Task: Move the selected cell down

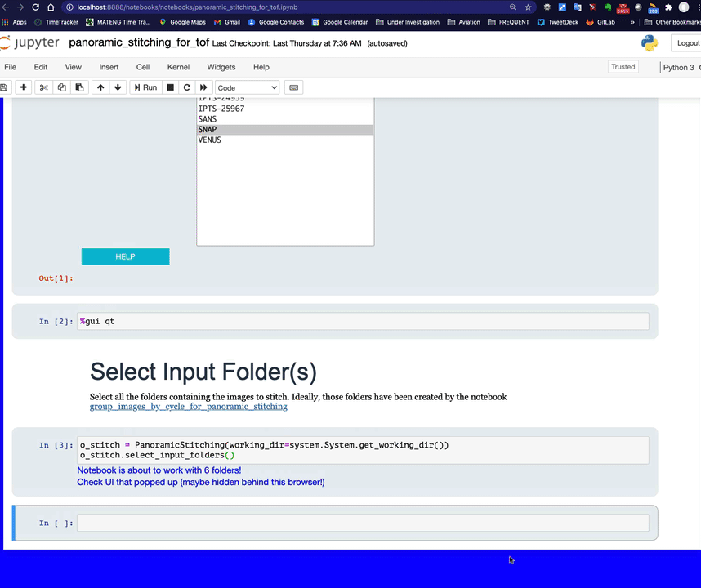Action: [x=118, y=87]
